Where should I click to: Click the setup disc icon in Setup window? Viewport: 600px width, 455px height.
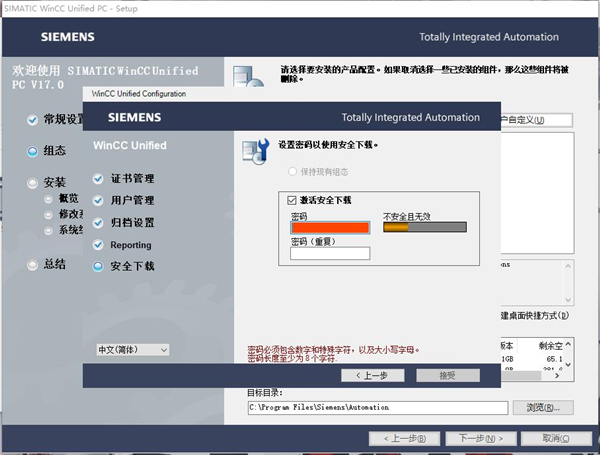pos(248,77)
